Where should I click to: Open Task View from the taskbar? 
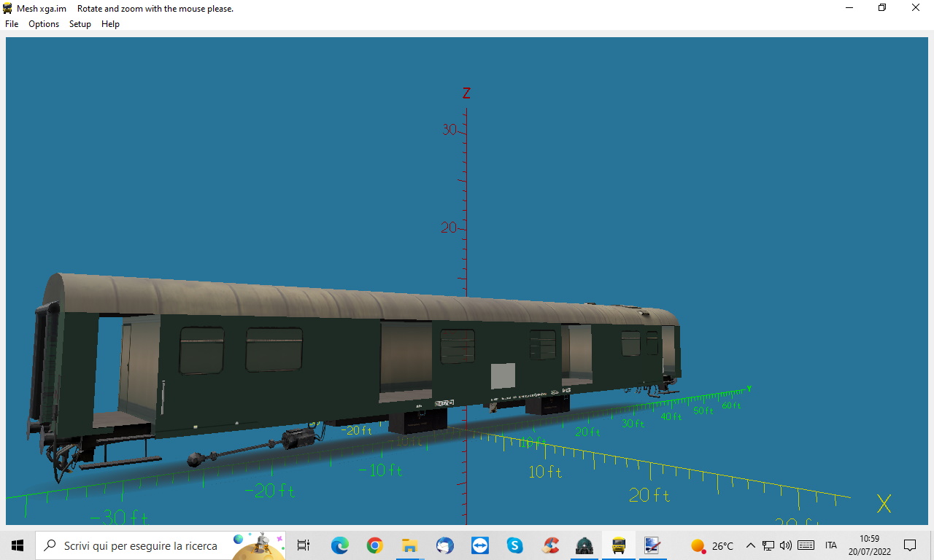pos(304,545)
